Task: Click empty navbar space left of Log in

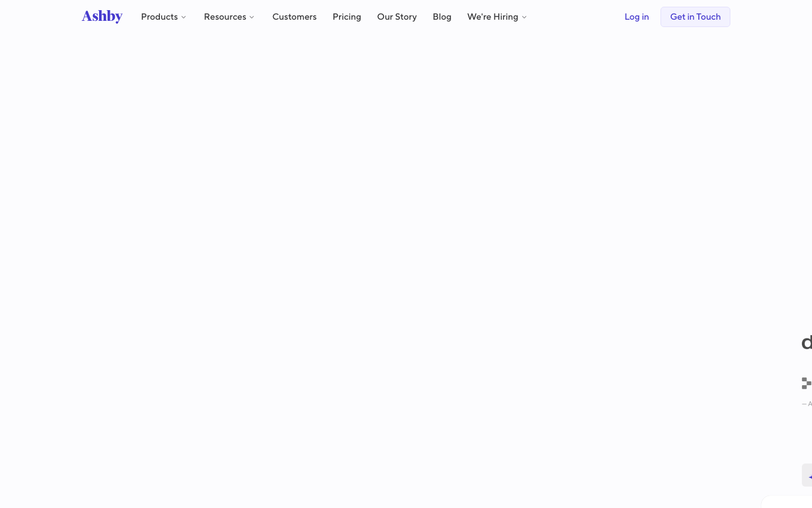Action: [574, 17]
